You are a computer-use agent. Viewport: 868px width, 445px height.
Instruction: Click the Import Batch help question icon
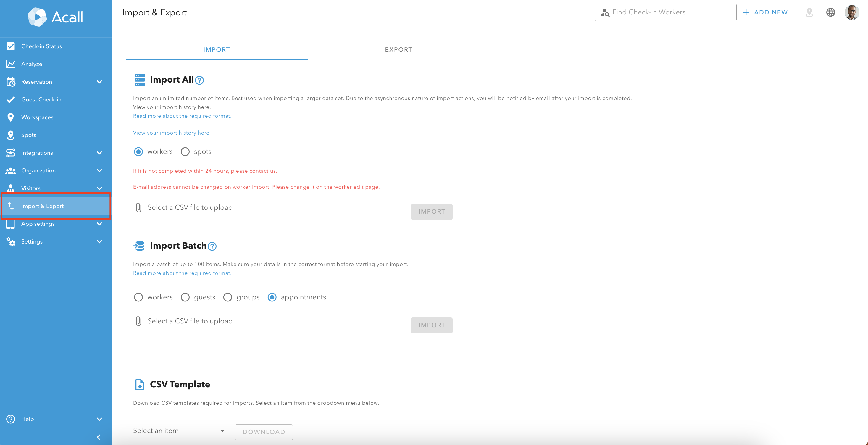coord(212,246)
